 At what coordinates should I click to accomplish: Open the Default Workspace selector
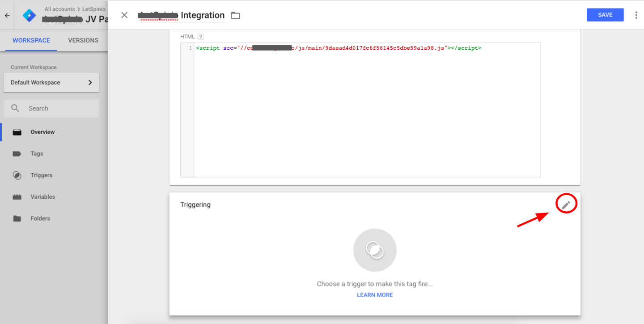tap(51, 82)
